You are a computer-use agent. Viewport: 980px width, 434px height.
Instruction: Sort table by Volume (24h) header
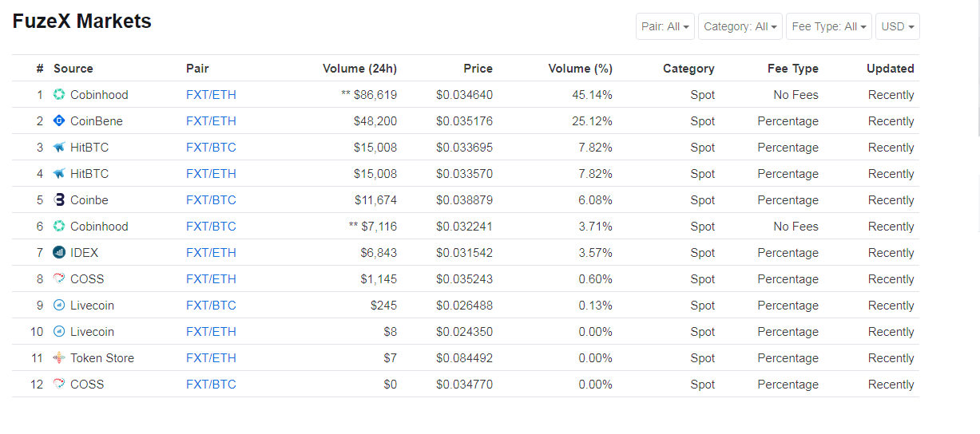(359, 69)
